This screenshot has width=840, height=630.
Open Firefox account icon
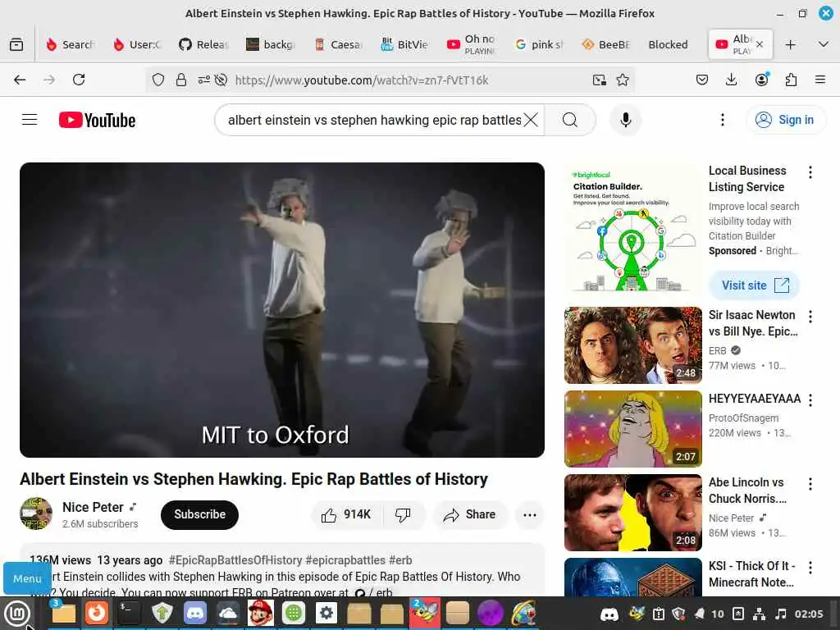tap(761, 80)
